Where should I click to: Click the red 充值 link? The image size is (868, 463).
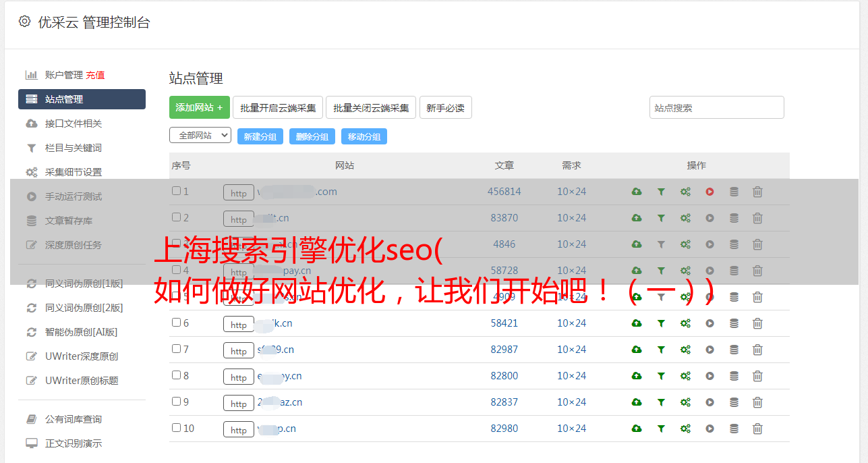pos(95,75)
